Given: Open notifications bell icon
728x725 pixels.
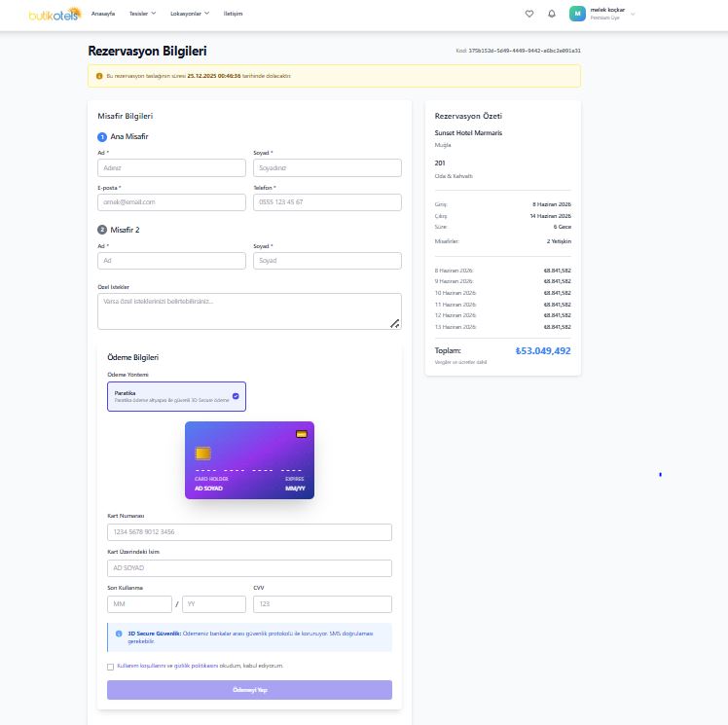Looking at the screenshot, I should click(x=552, y=14).
